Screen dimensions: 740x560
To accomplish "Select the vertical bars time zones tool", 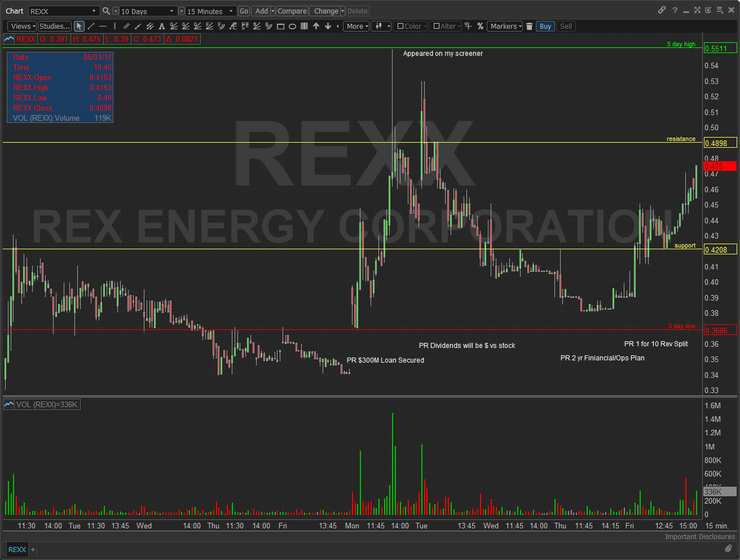I will 304,26.
